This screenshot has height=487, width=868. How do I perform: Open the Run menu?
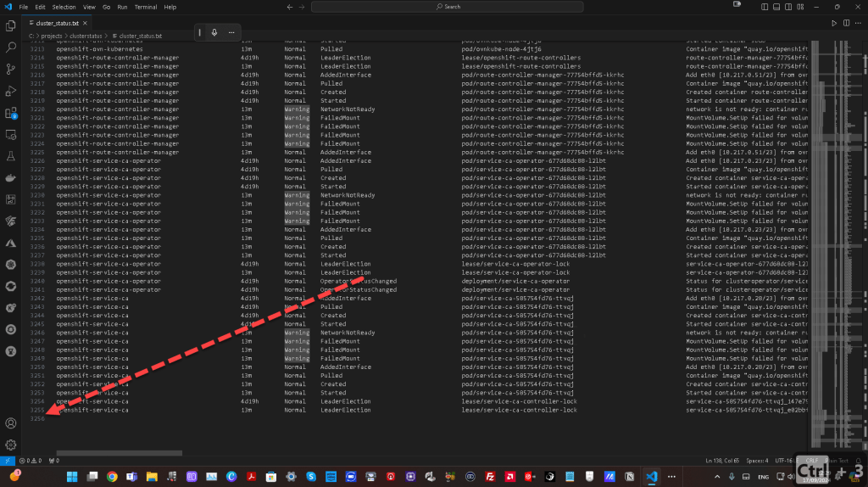tap(122, 7)
